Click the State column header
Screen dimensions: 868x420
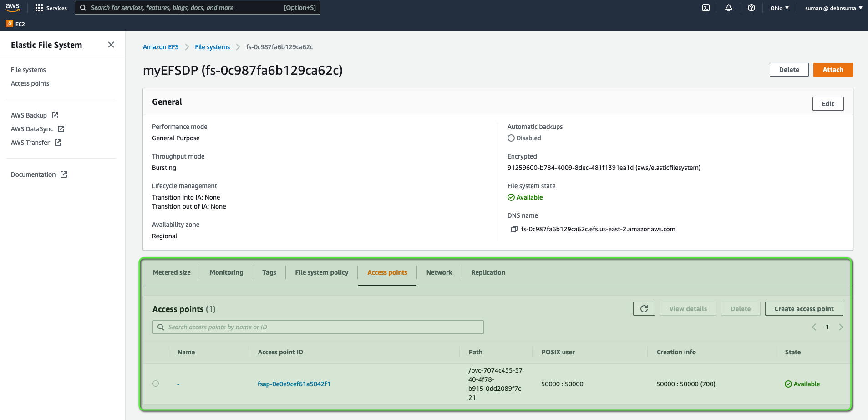click(793, 352)
